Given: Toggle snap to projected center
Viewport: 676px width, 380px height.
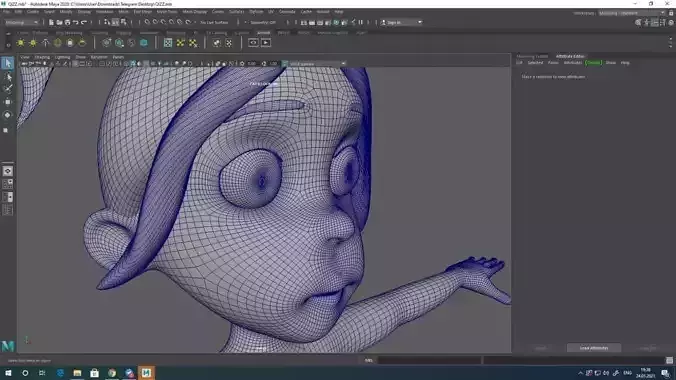Looking at the screenshot, I should tap(172, 22).
